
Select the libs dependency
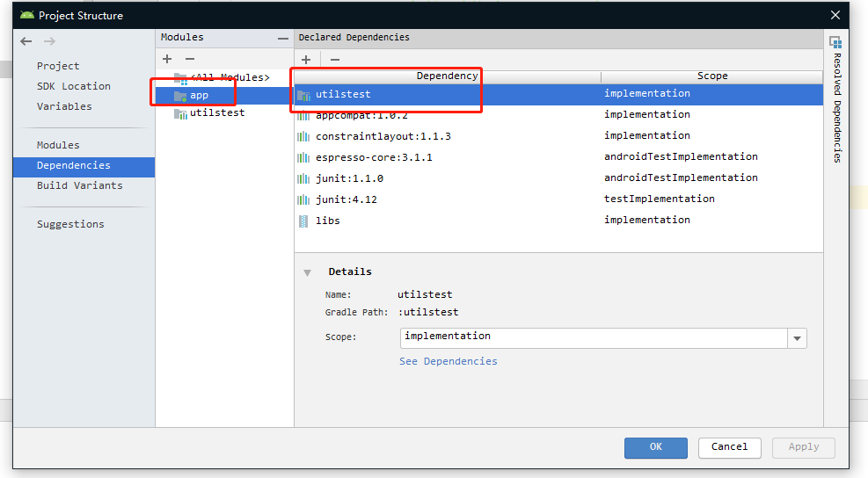pos(558,221)
